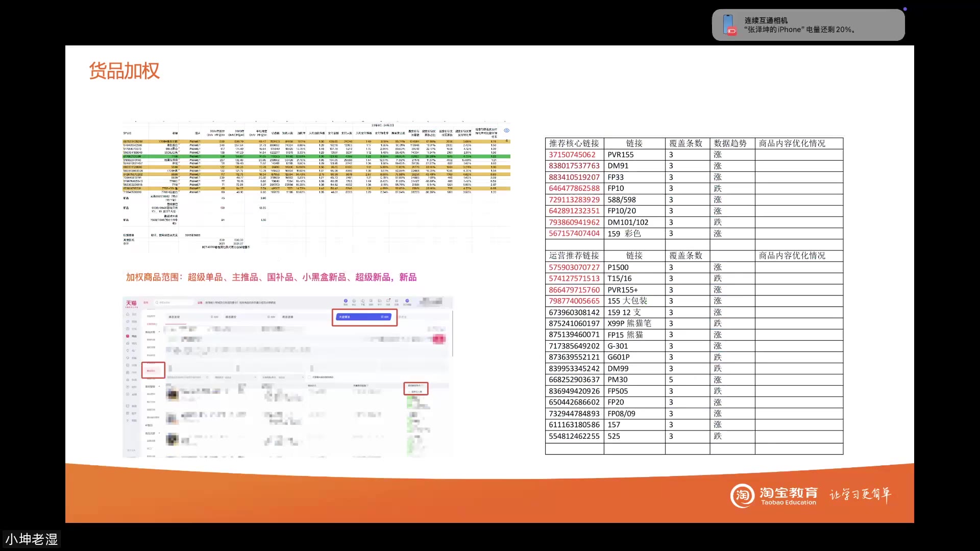This screenshot has width=980, height=551.
Task: Click the cell 611163180586
Action: click(574, 424)
